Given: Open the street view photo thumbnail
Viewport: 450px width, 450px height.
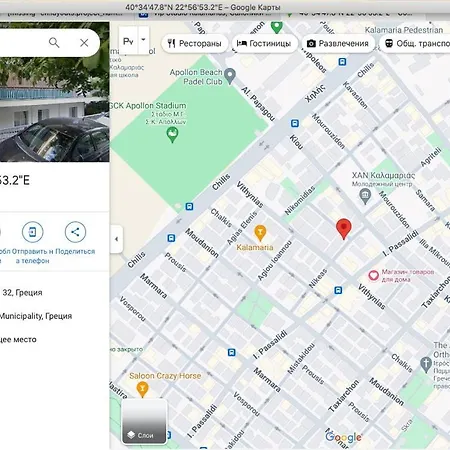Looking at the screenshot, I should (x=55, y=92).
